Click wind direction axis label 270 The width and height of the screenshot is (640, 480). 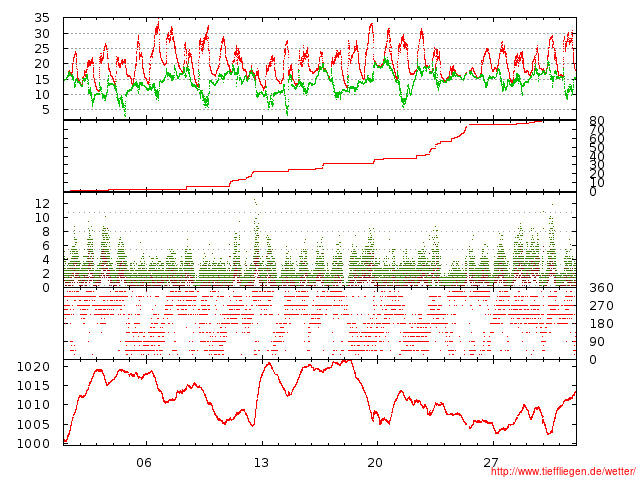click(x=601, y=306)
